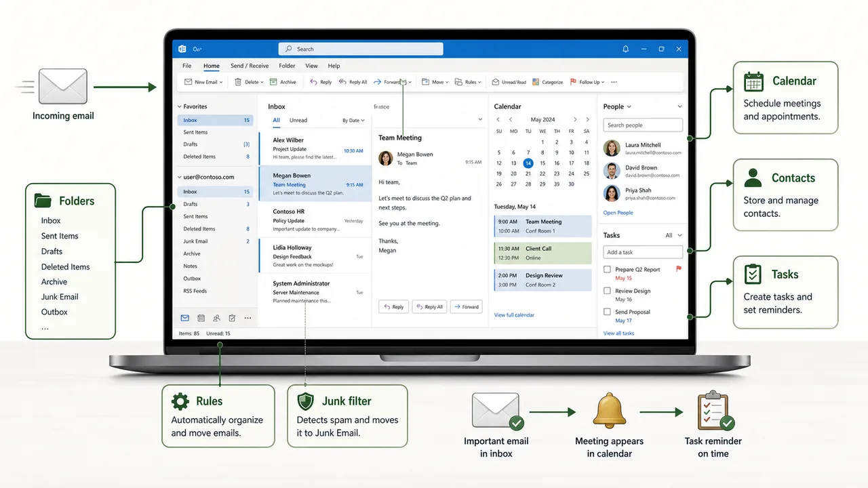Open the Send / Receive tab

[x=250, y=66]
